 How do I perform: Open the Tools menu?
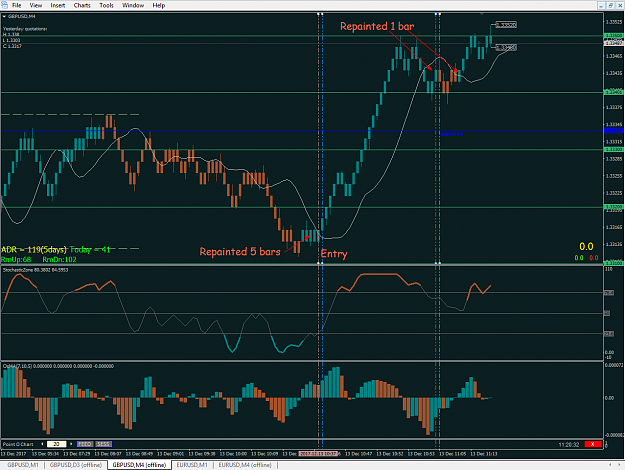coord(106,5)
